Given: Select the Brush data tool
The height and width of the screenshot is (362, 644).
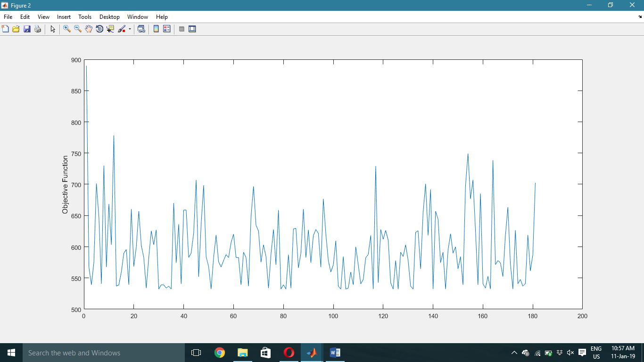Looking at the screenshot, I should pos(122,29).
